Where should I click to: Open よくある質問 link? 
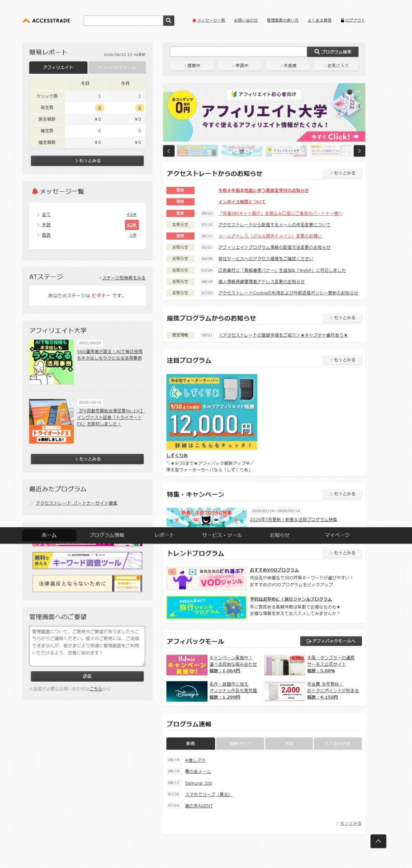[319, 20]
